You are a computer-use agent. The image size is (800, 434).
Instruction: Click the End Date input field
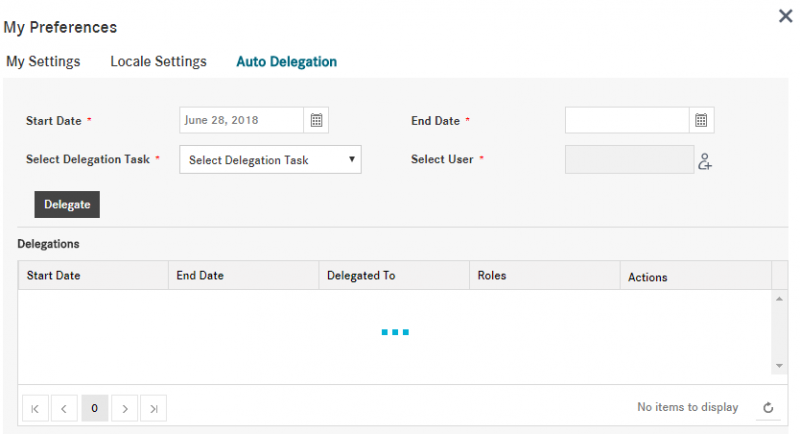(627, 120)
